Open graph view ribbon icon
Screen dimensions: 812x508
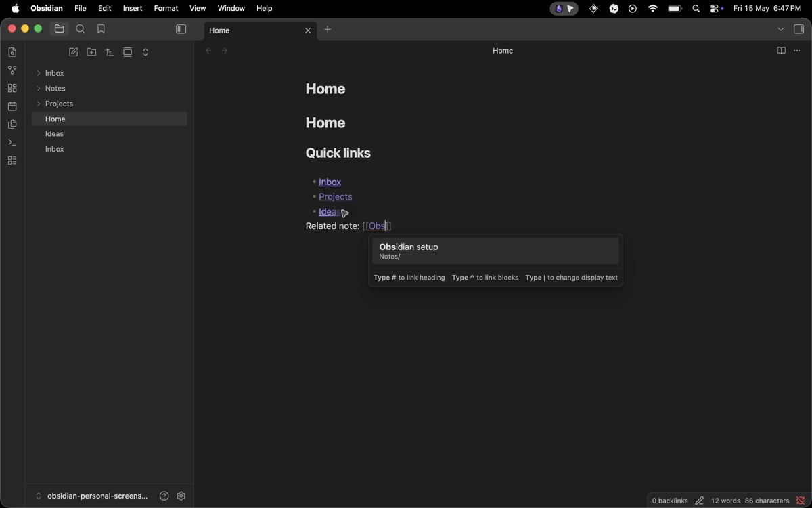(x=12, y=70)
